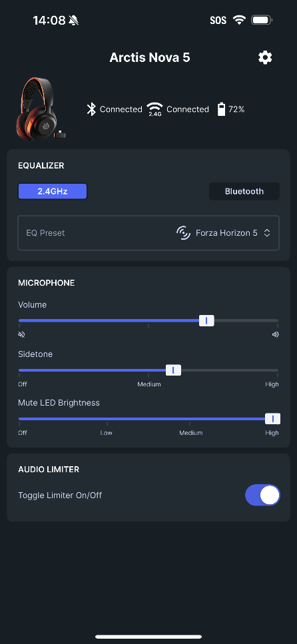This screenshot has height=644, width=297.
Task: Open settings via the gear icon
Action: pyautogui.click(x=265, y=57)
